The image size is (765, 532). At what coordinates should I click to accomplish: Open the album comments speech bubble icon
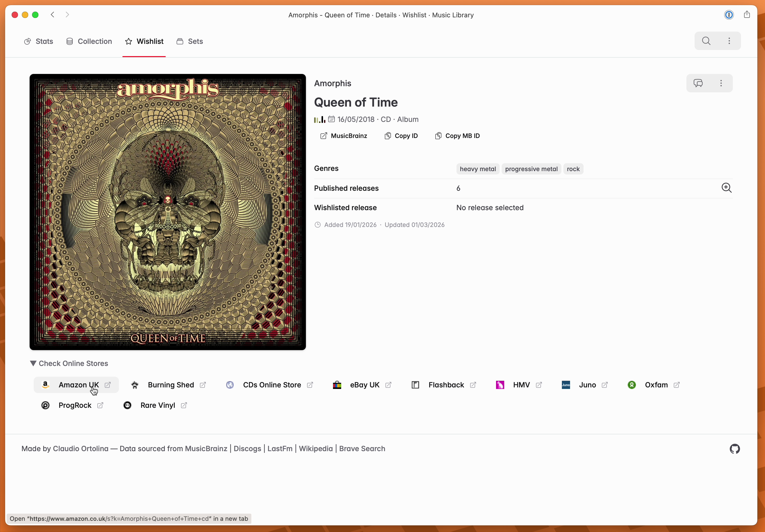698,83
